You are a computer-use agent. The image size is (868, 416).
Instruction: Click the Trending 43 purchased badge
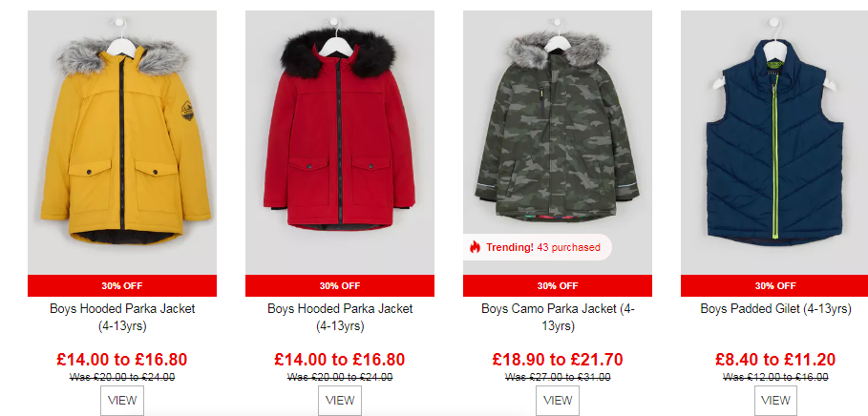[538, 247]
